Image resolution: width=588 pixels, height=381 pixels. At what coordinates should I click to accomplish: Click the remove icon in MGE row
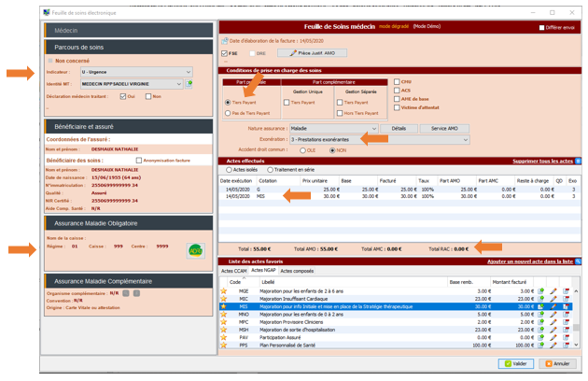point(566,291)
